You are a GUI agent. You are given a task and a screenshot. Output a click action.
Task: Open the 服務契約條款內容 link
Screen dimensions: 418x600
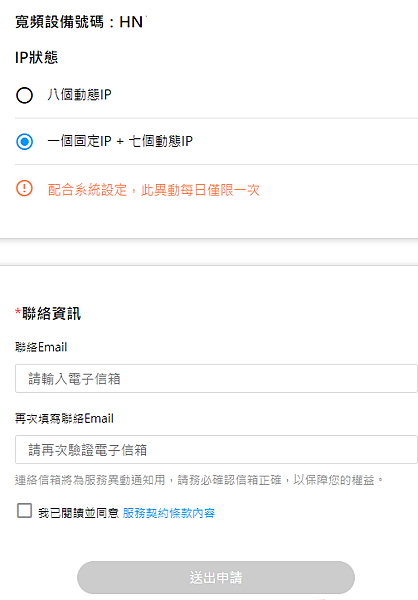click(169, 513)
